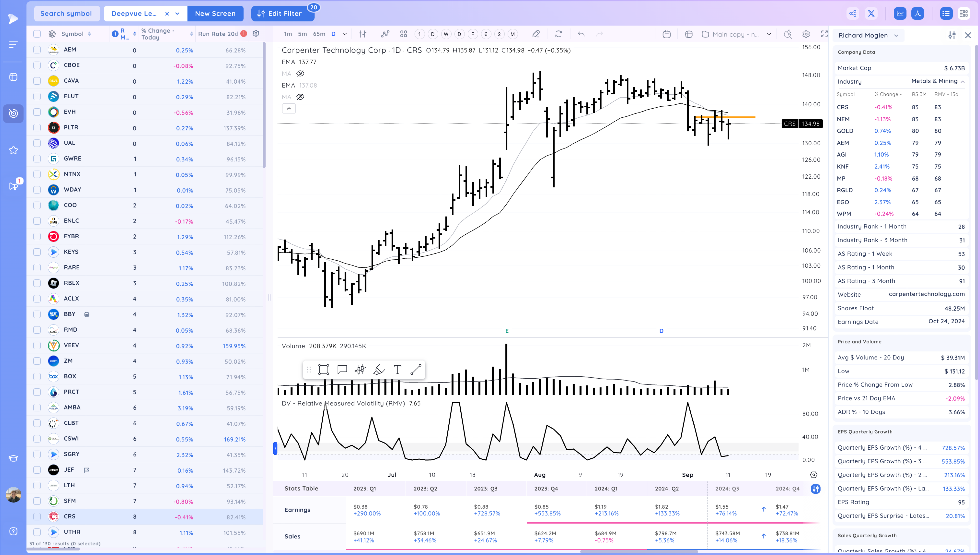The width and height of the screenshot is (980, 555).
Task: Select the 5m timeframe
Action: (x=302, y=34)
